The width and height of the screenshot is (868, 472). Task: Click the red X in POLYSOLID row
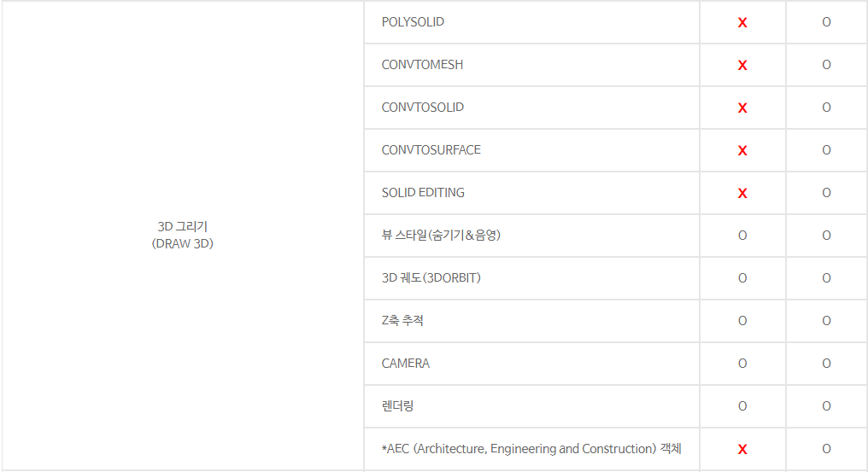[742, 23]
